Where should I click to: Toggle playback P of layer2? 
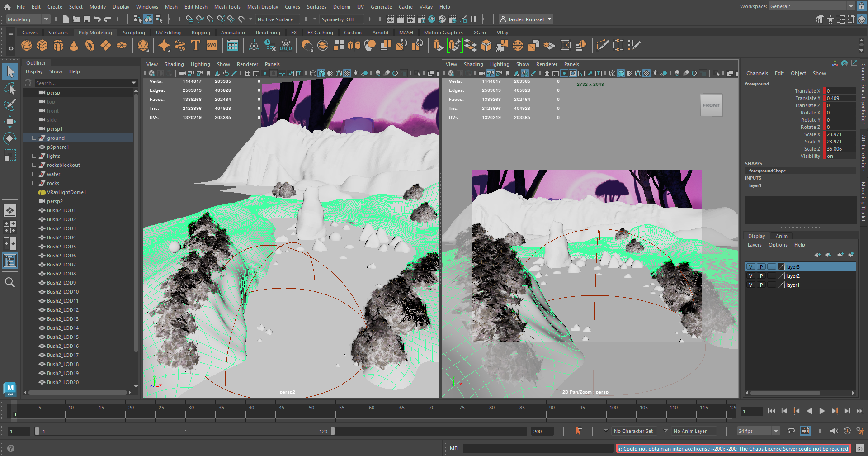[x=761, y=276]
